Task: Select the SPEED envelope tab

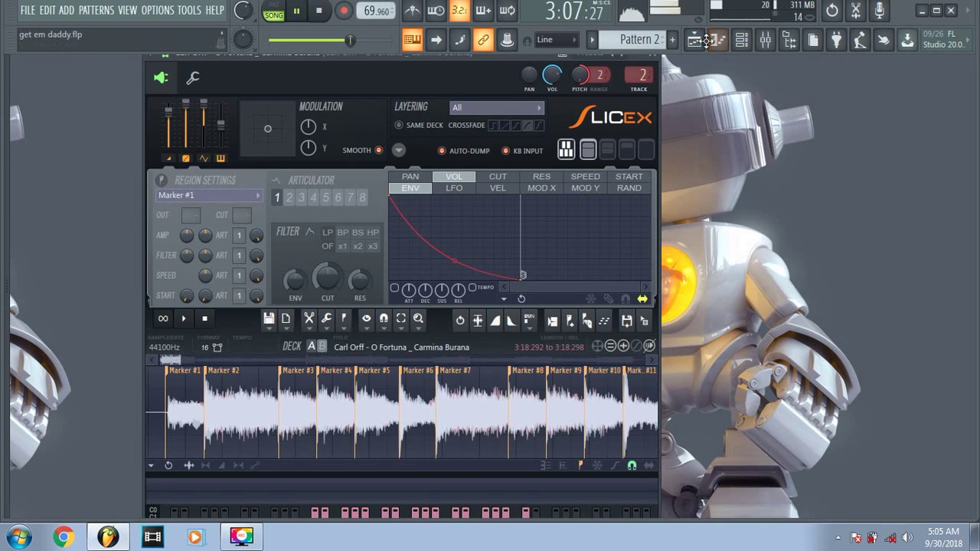Action: tap(586, 177)
